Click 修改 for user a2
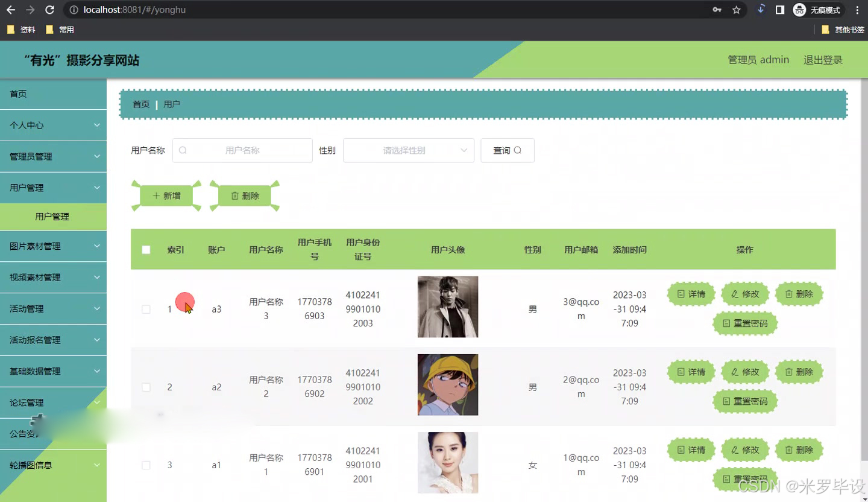 745,372
